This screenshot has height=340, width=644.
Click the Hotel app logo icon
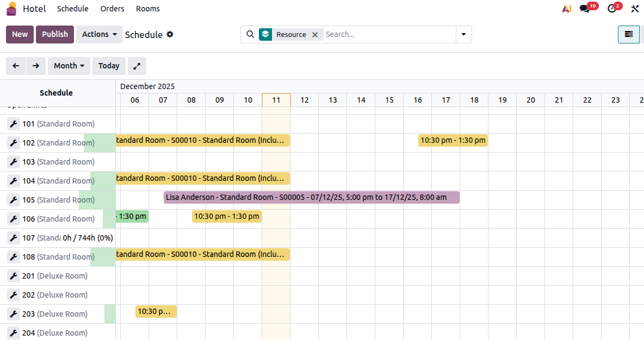11,9
